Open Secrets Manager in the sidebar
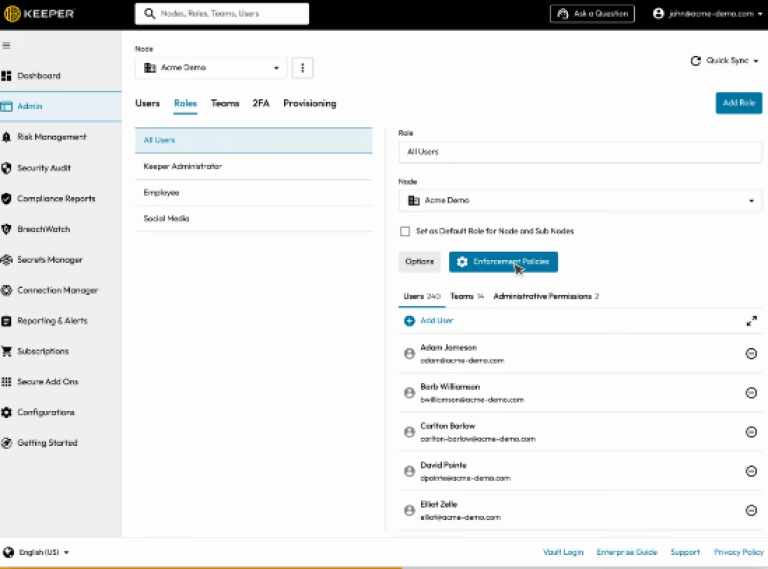Viewport: 768px width, 569px height. pyautogui.click(x=49, y=260)
